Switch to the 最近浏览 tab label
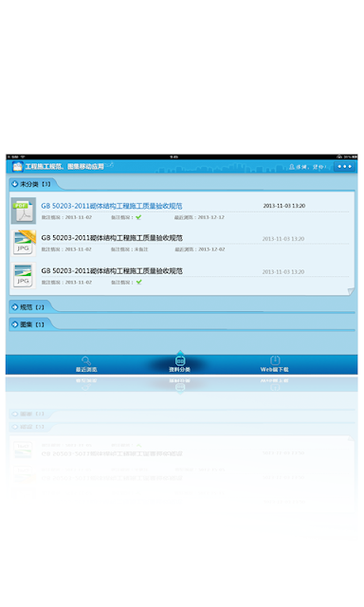The image size is (364, 607). point(86,369)
